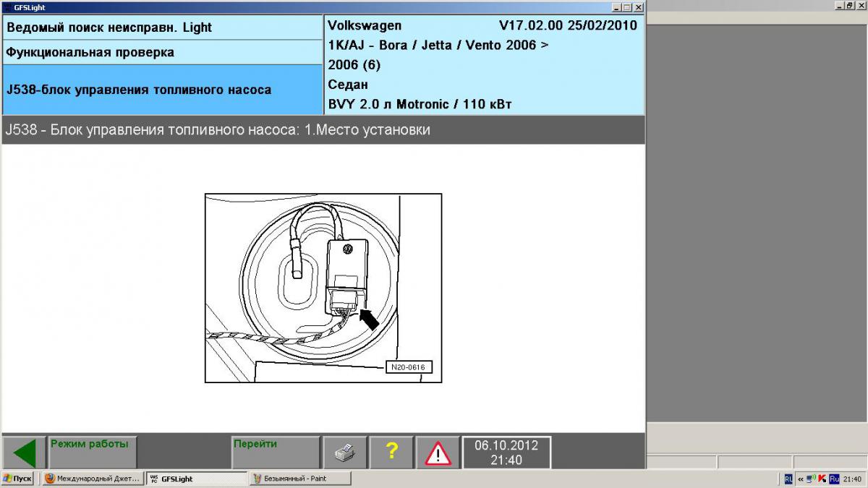Open the Kaspersky antivirus tray icon
This screenshot has width=868, height=488.
point(822,479)
